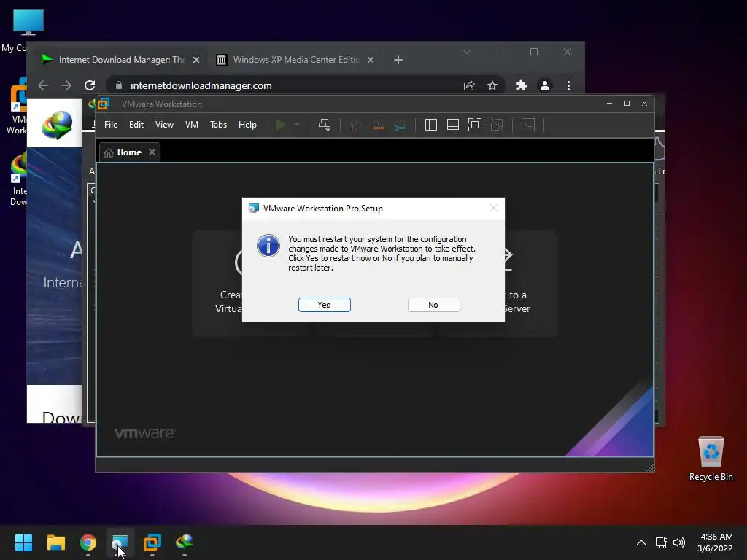Screen dimensions: 747x560
Task: Expand the power options dropdown arrow
Action: [x=297, y=125]
